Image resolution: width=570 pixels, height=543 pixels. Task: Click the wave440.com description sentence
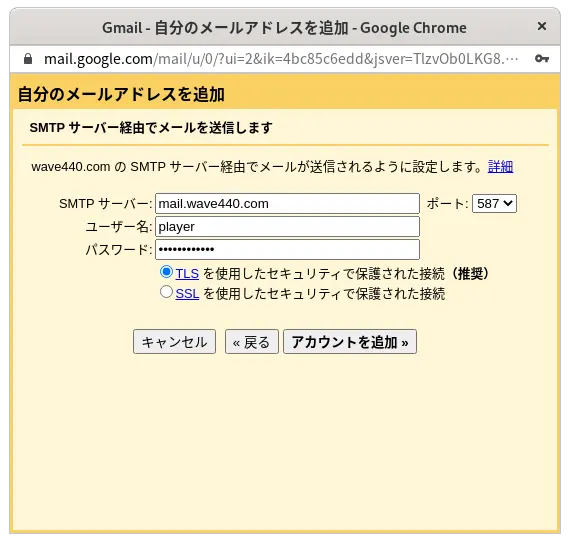[x=257, y=167]
